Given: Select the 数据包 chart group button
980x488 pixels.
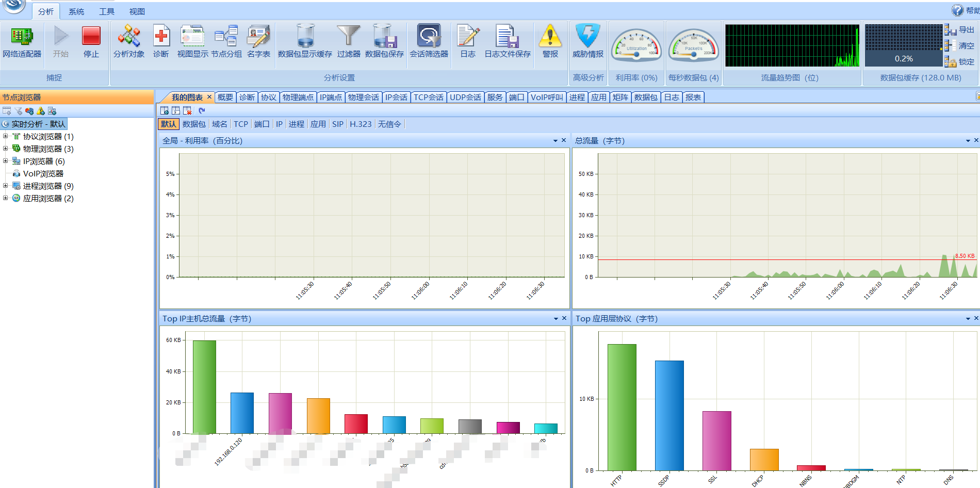Looking at the screenshot, I should click(x=194, y=124).
